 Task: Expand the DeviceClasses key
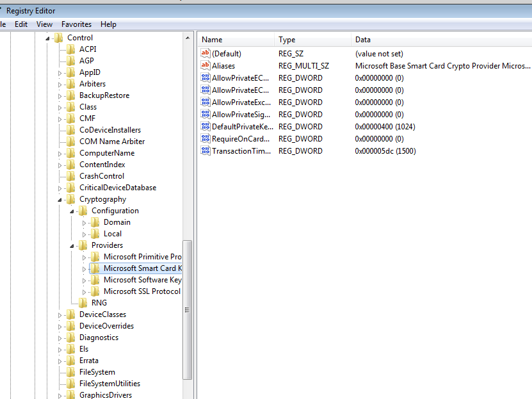[x=60, y=315]
